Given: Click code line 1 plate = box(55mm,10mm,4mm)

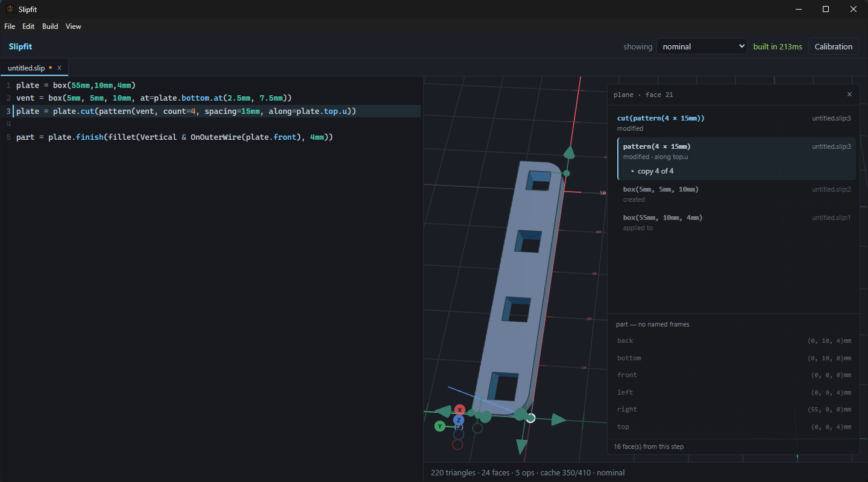Looking at the screenshot, I should coord(76,85).
